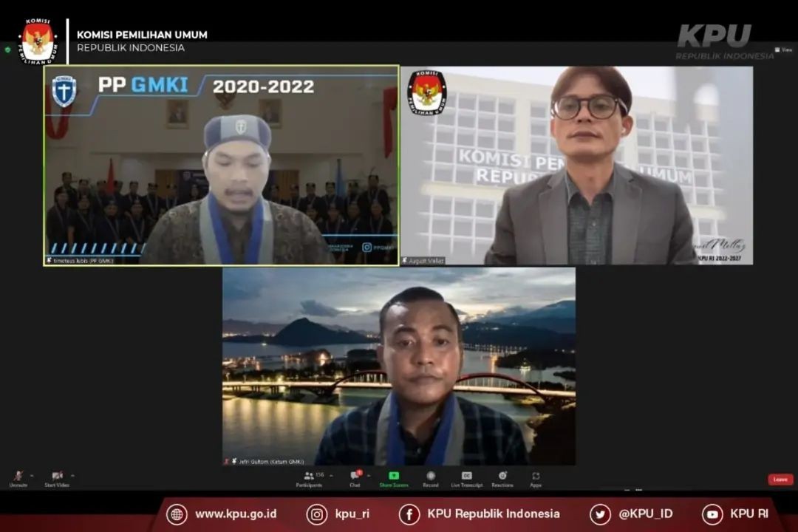Expand the arrow next to Participants
The width and height of the screenshot is (798, 532).
click(332, 476)
